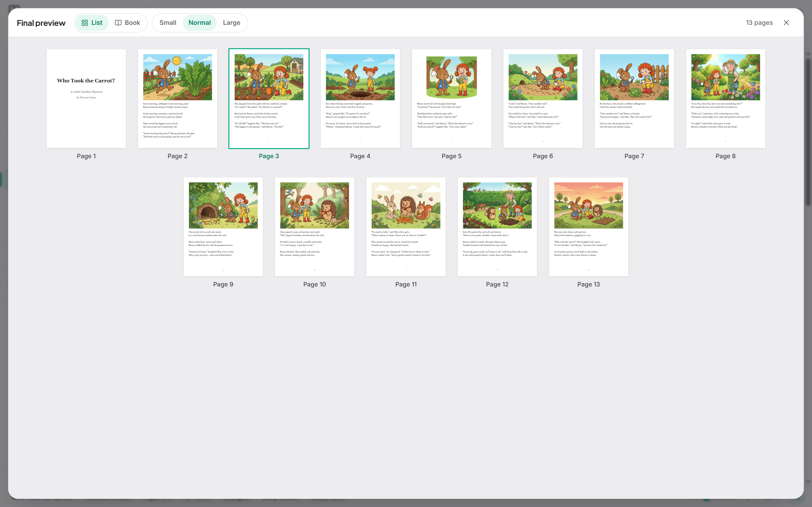
Task: Select Page 5 thumbnail
Action: [452, 99]
